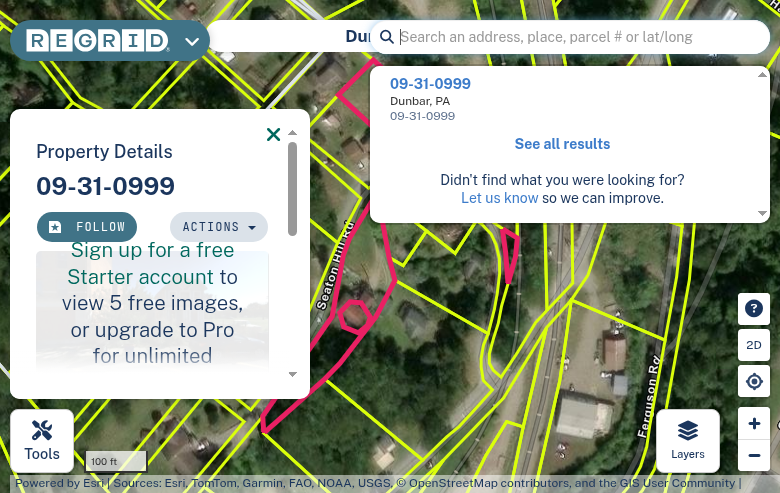This screenshot has height=493, width=780.
Task: Click the search magnifier icon
Action: (387, 37)
